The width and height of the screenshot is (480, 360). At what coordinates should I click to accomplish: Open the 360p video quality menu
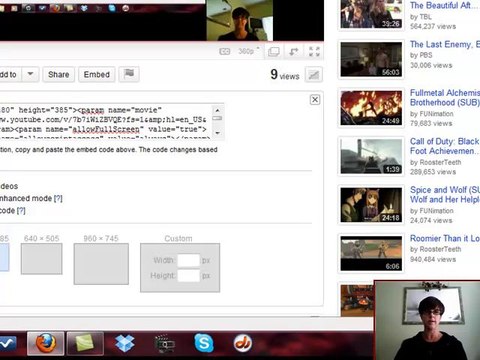point(248,51)
